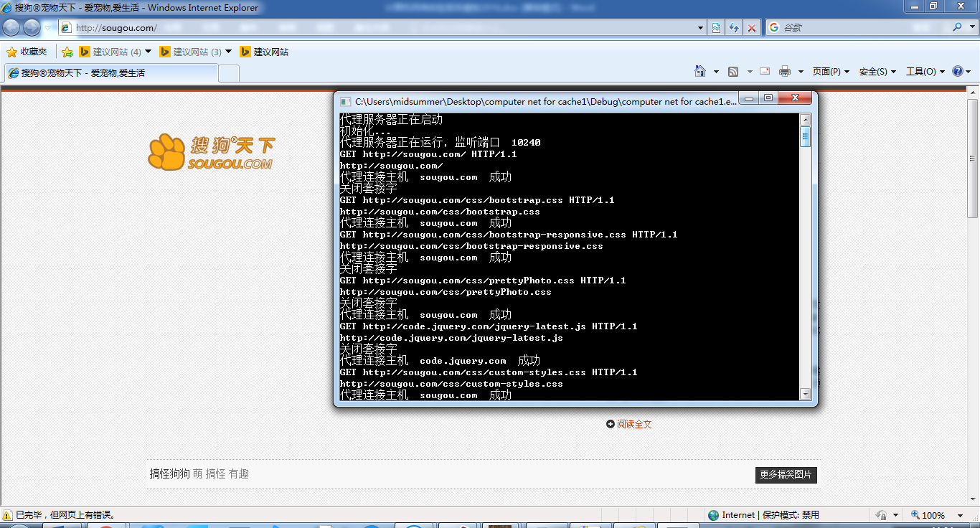
Task: Close the console window
Action: click(794, 98)
